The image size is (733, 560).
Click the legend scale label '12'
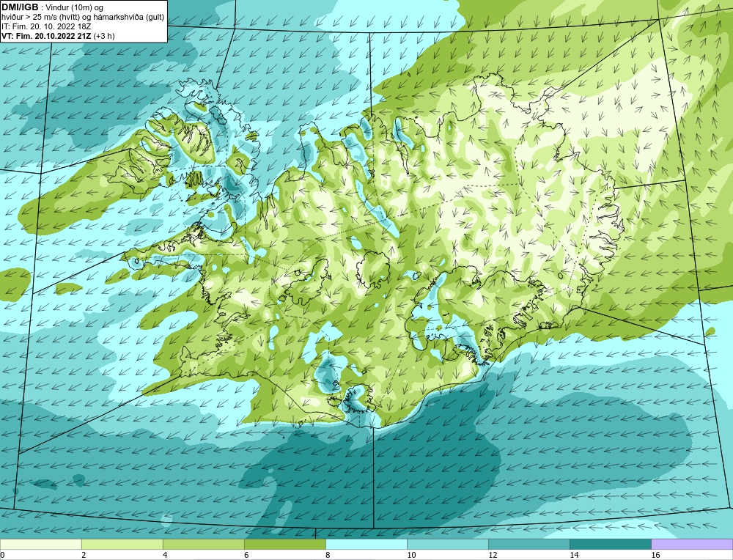pyautogui.click(x=493, y=555)
